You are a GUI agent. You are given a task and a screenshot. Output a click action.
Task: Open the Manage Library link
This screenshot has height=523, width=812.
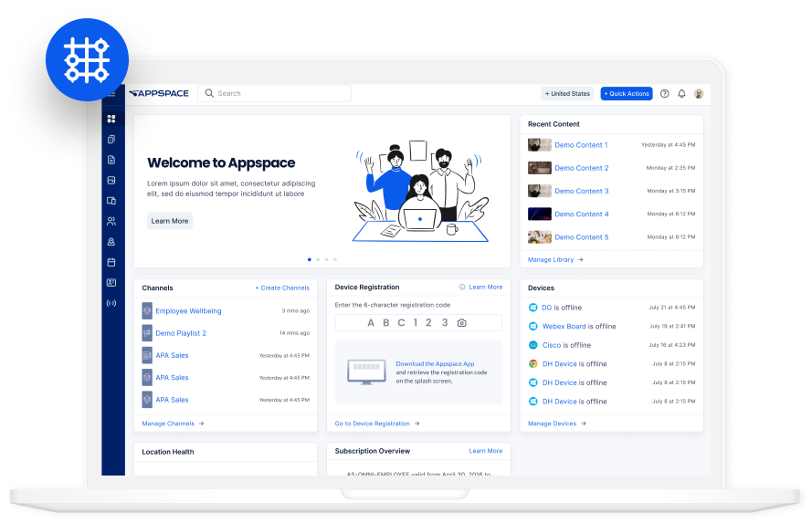(554, 260)
